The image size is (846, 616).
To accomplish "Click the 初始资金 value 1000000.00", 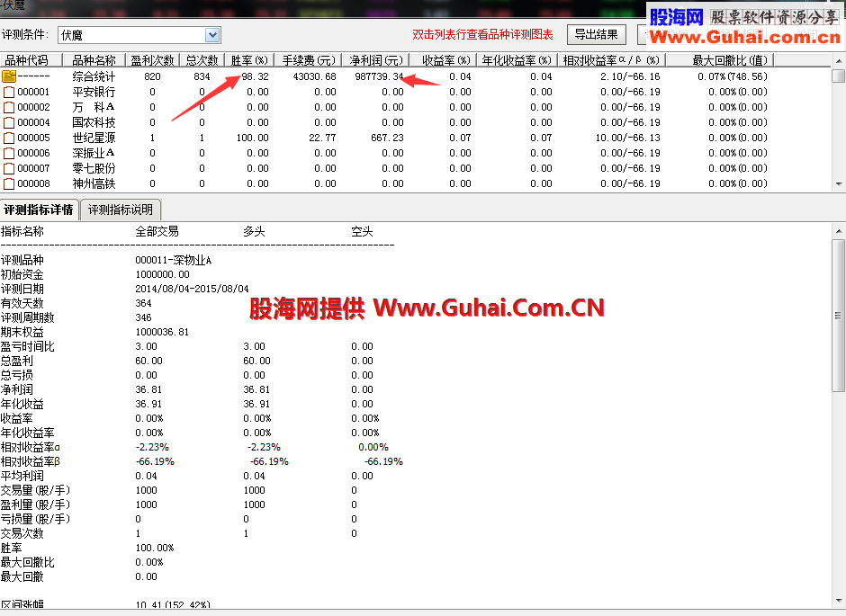I will (x=162, y=274).
